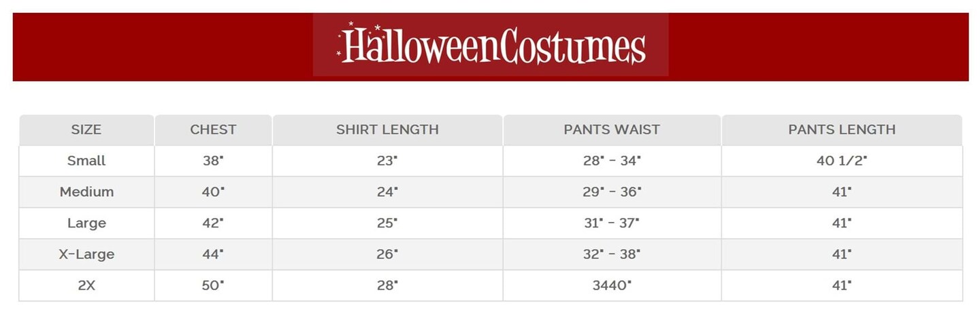Click the PANTS WAIST column header

coord(612,129)
